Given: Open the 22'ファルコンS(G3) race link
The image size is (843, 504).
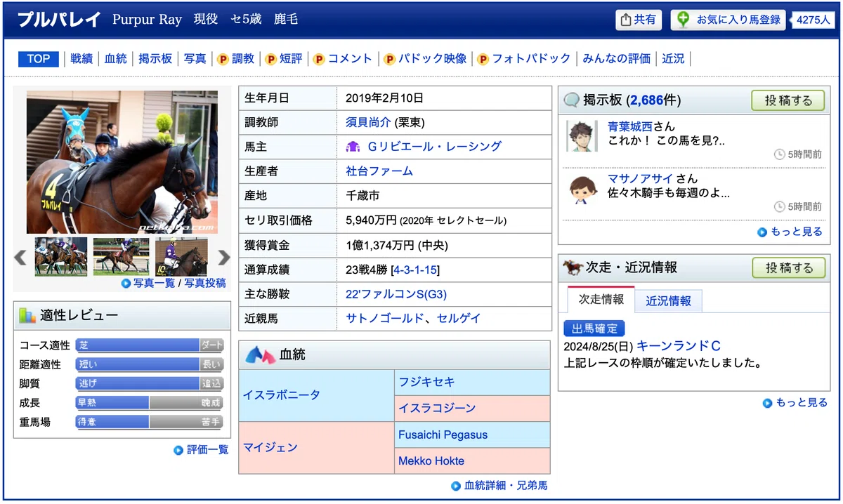Looking at the screenshot, I should point(396,294).
